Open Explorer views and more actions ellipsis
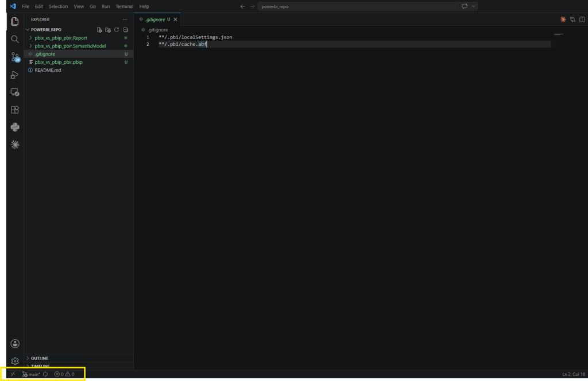Image resolution: width=588 pixels, height=381 pixels. pos(125,20)
